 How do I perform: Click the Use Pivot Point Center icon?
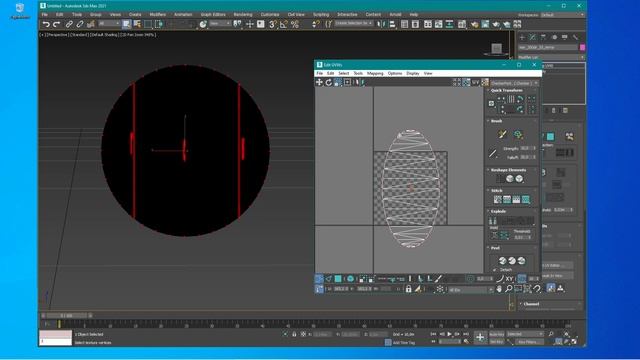[x=237, y=24]
